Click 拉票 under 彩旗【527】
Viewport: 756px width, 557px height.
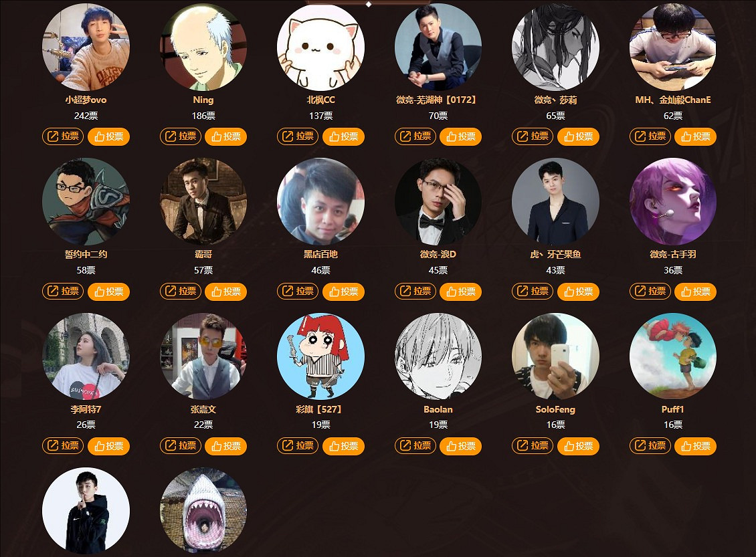(298, 446)
